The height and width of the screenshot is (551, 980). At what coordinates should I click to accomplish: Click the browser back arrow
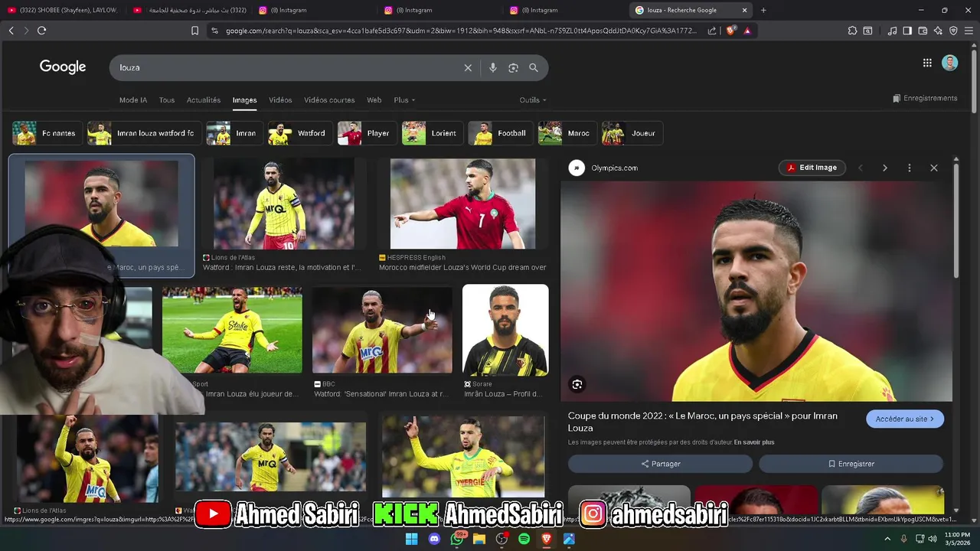tap(11, 31)
